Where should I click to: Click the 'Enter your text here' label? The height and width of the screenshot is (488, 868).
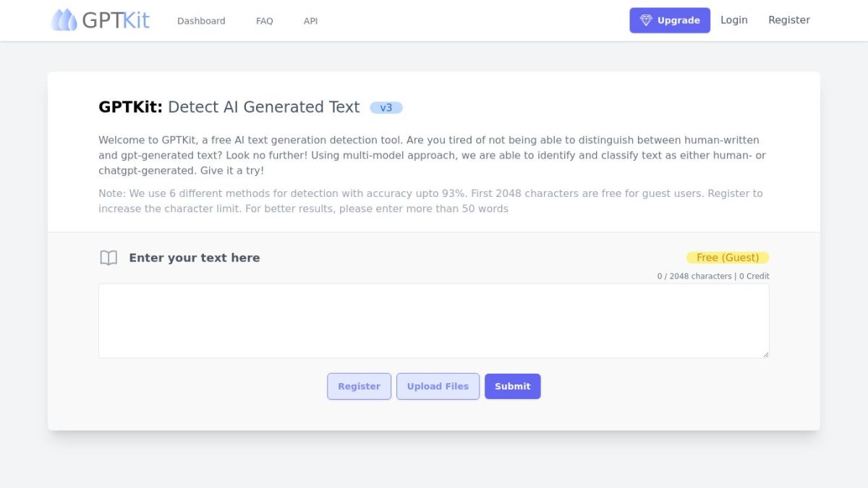pos(194,258)
